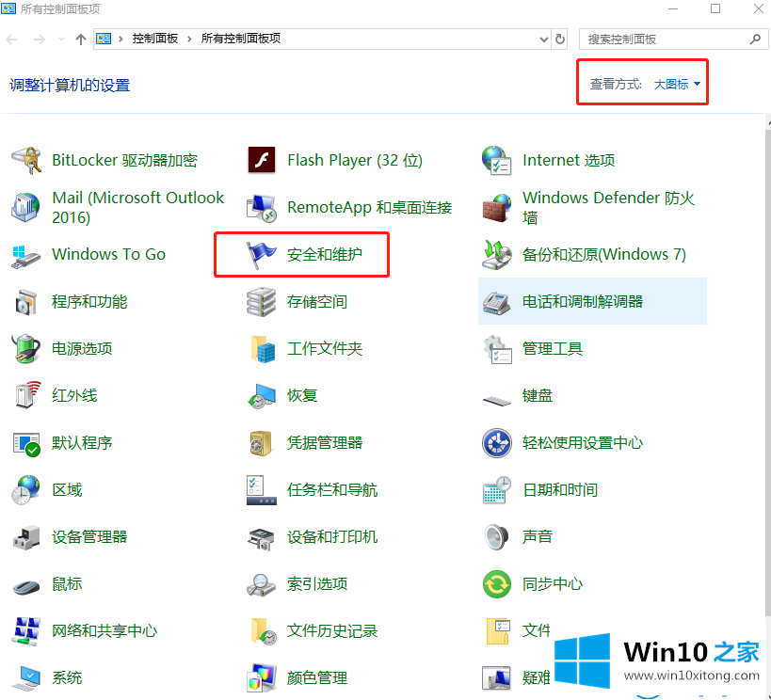771x700 pixels.
Task: Open the 电话和调制解调器 phone icon
Action: point(497,301)
